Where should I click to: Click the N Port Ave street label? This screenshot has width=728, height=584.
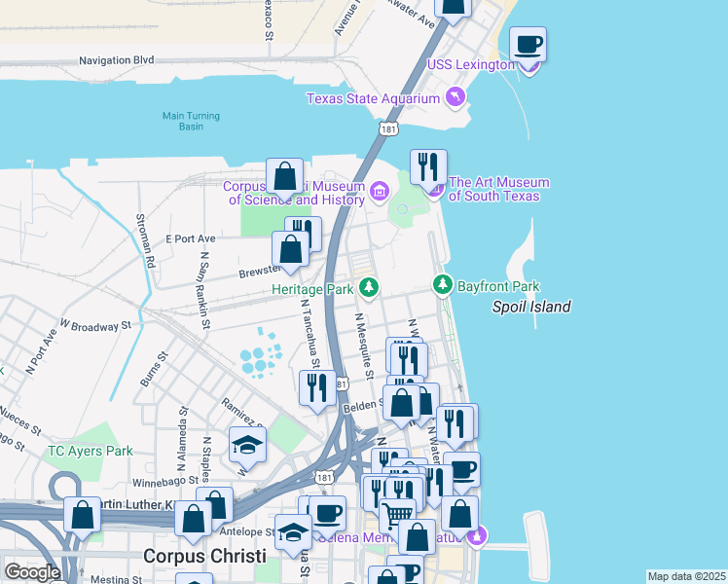(42, 352)
